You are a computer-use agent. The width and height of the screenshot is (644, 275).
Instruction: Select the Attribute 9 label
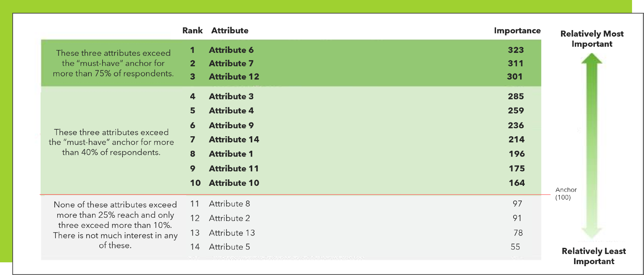[x=231, y=125]
